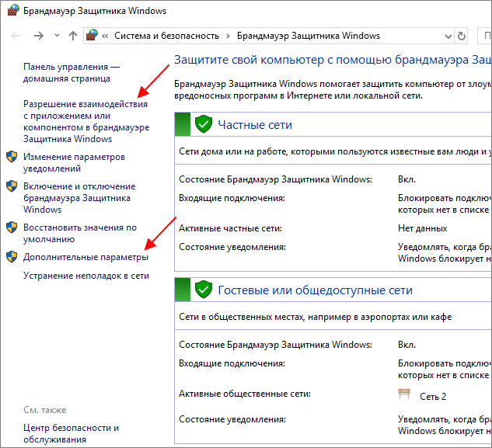Click the Сети дома или на работе description
The height and width of the screenshot is (448, 492).
coord(336,151)
